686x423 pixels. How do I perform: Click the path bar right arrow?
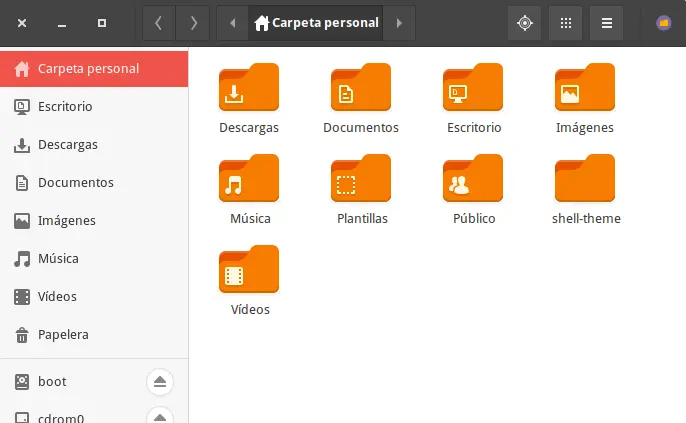pos(399,23)
